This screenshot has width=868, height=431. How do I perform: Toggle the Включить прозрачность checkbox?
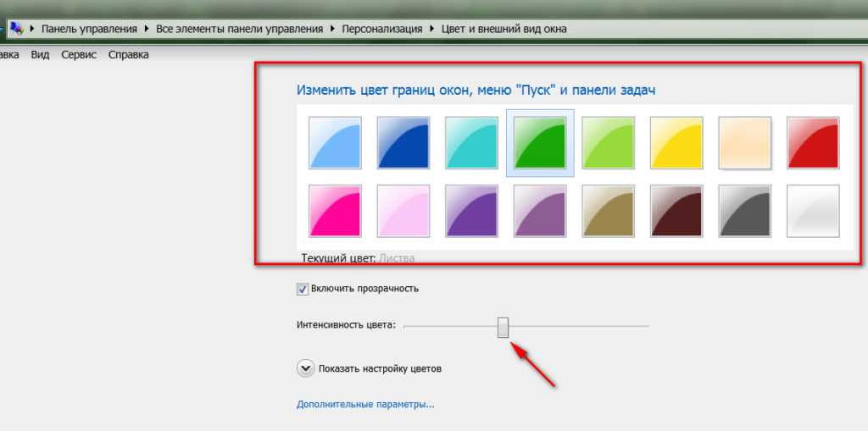point(303,289)
